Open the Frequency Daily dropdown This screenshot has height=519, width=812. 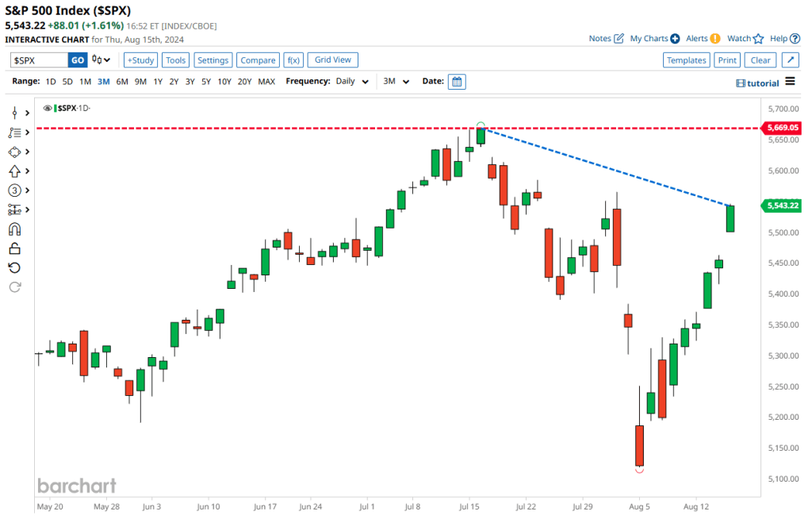[352, 82]
